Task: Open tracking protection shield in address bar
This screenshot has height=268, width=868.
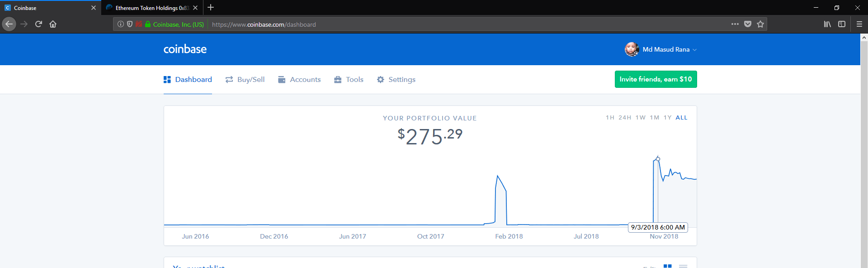Action: click(x=130, y=24)
